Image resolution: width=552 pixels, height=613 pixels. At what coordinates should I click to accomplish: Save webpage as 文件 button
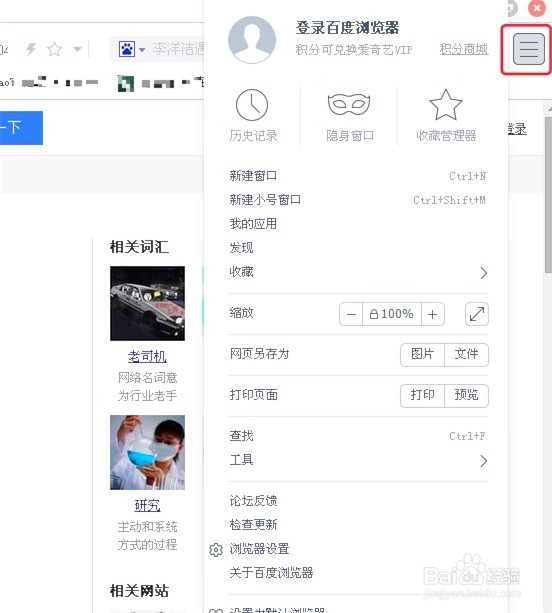466,355
